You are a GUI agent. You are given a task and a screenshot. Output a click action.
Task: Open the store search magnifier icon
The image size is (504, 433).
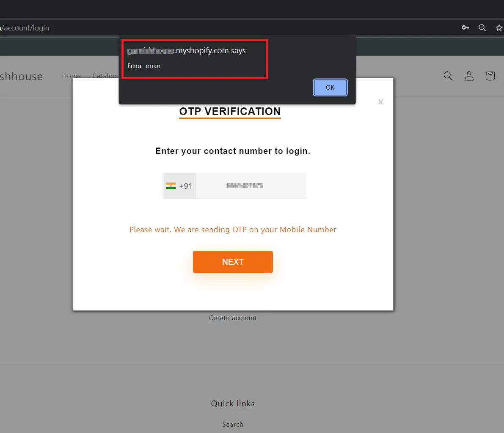coord(448,76)
